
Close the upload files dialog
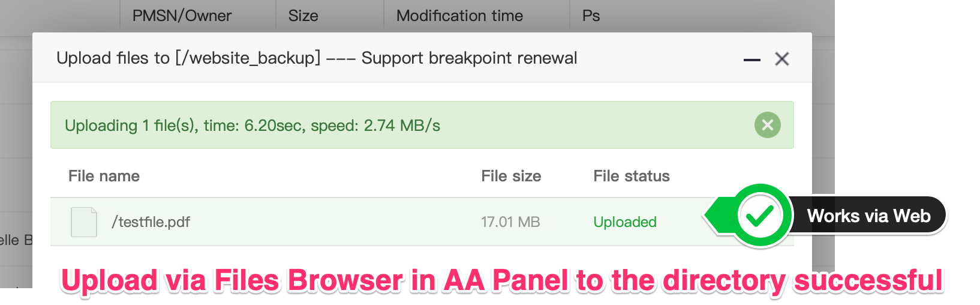(781, 59)
